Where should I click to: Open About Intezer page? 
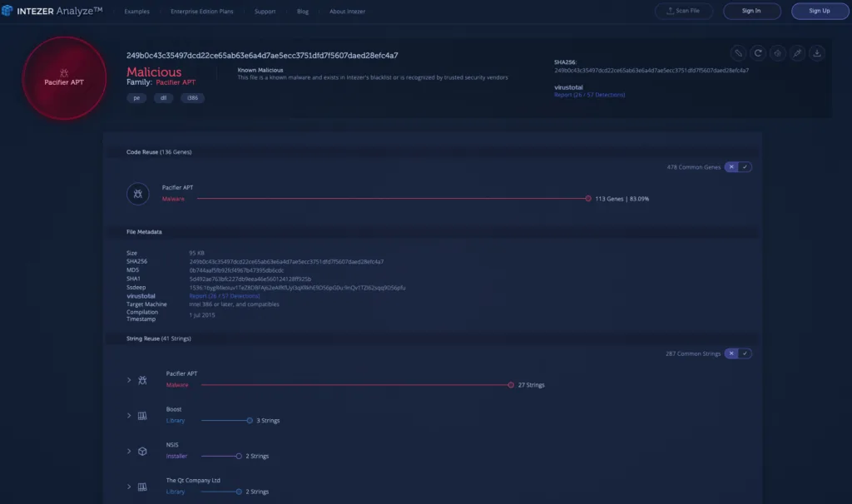pos(347,12)
